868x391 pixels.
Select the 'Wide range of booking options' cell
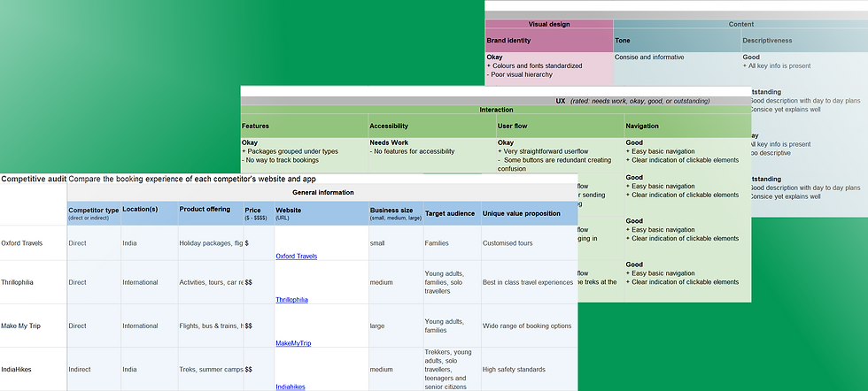(x=530, y=326)
